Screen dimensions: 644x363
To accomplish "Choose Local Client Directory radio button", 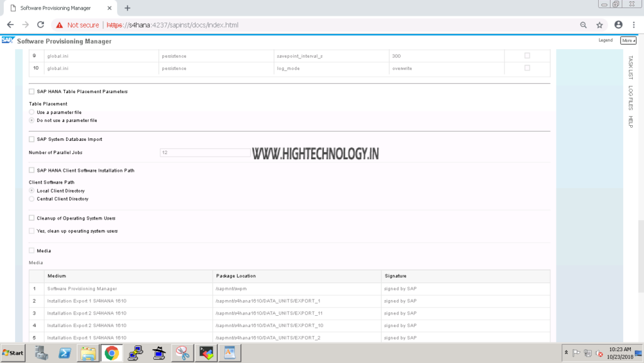I will pyautogui.click(x=31, y=191).
